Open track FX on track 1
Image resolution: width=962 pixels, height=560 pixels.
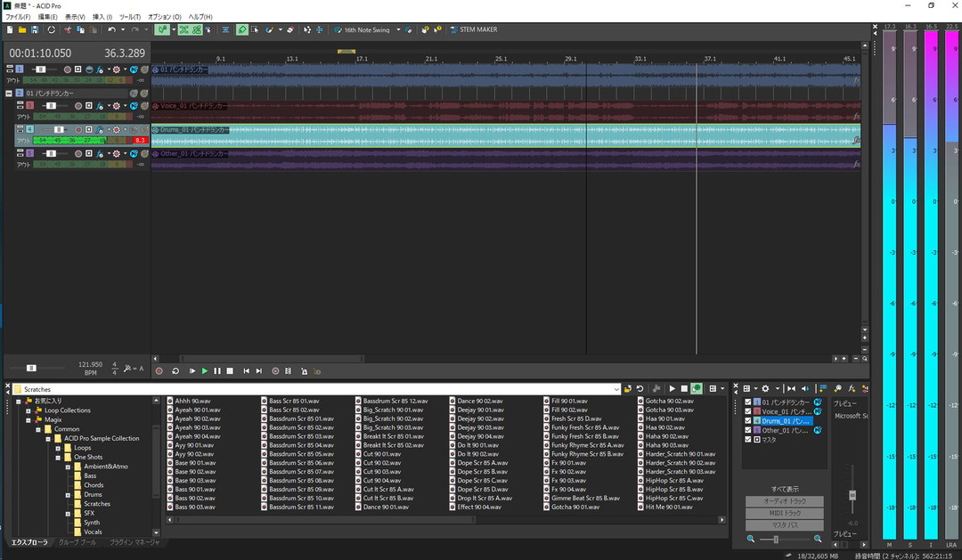tap(100, 69)
